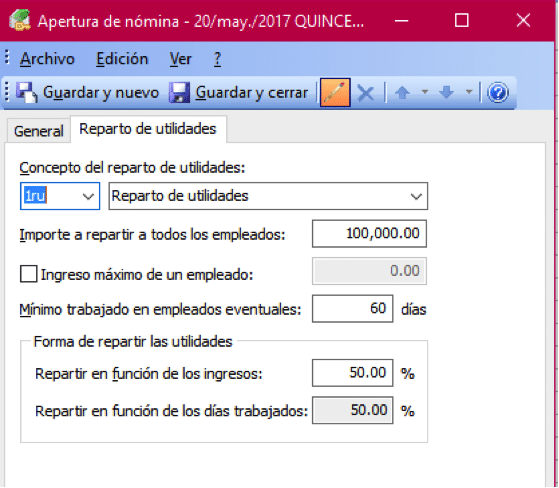Toggle the pencil edit icon
Image resolution: width=559 pixels, height=488 pixels.
pyautogui.click(x=335, y=93)
